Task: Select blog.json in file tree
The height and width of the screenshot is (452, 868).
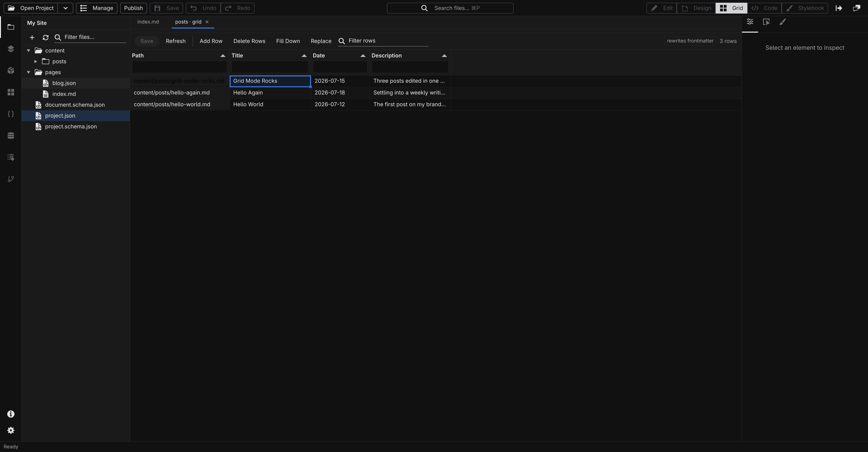Action: coord(76,83)
